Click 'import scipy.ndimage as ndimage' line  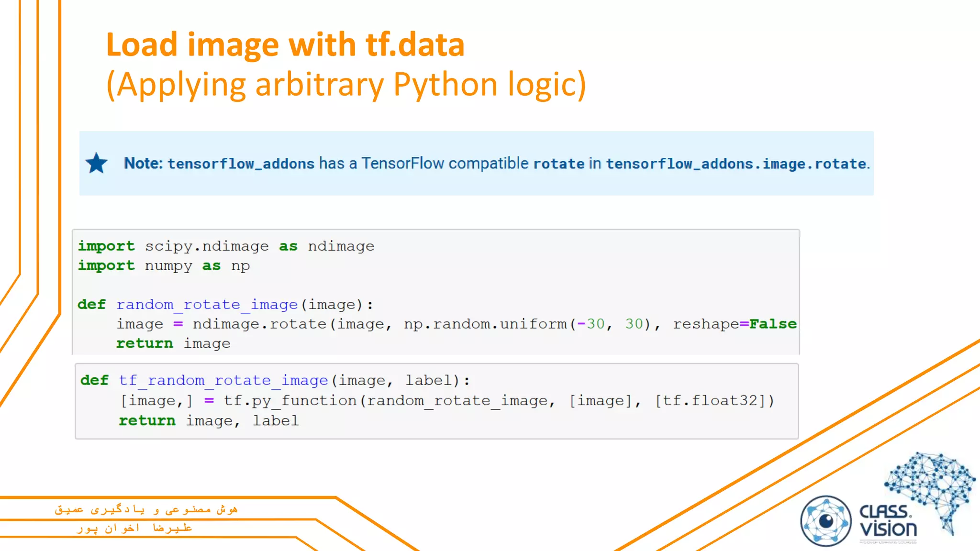coord(226,246)
